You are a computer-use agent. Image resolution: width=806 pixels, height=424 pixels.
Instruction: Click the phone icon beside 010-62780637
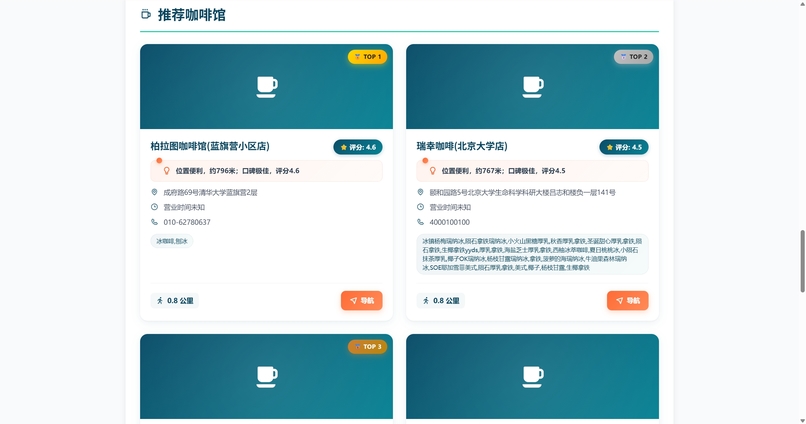click(154, 222)
